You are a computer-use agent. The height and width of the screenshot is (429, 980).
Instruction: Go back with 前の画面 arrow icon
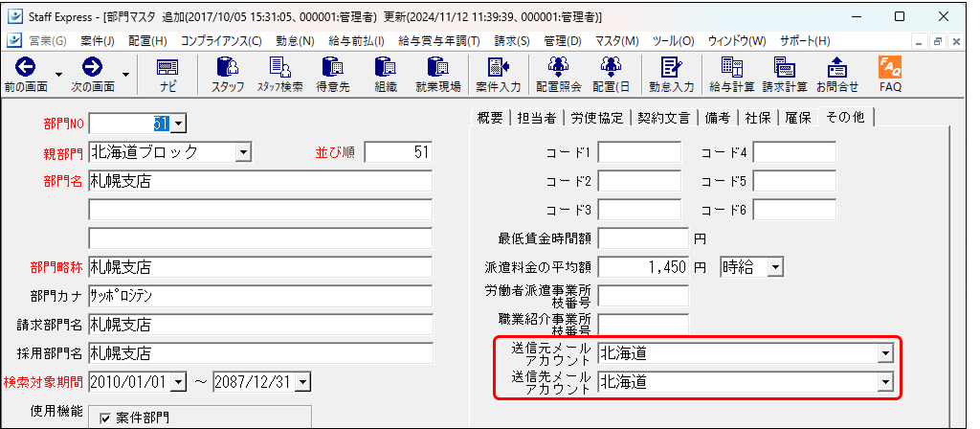coord(26,68)
